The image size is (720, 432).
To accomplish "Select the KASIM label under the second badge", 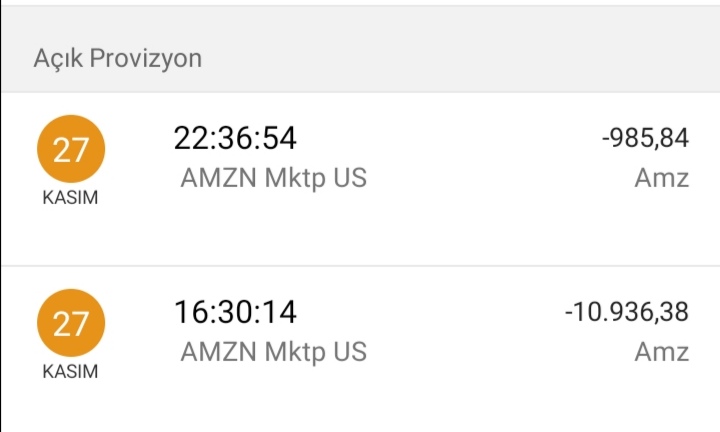I will [70, 372].
